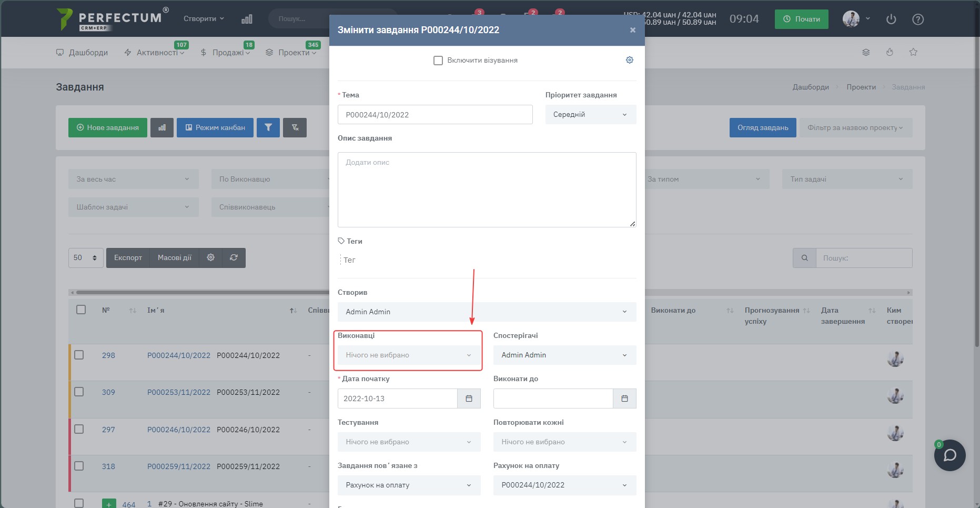Click the Нове завдання button
Image resolution: width=980 pixels, height=508 pixels.
pos(108,127)
